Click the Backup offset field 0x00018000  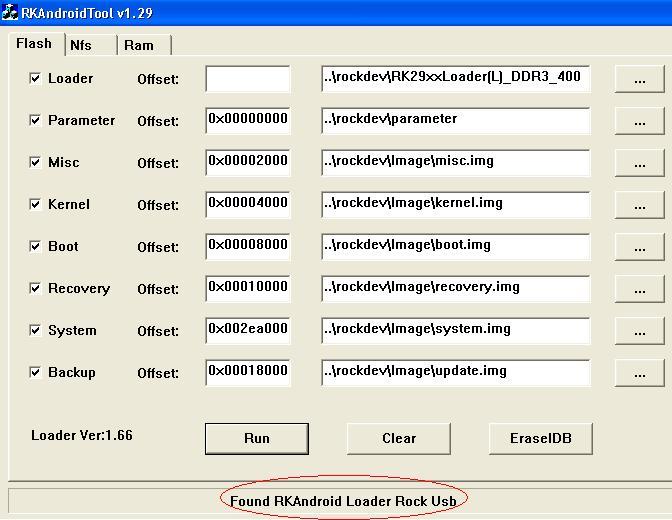(x=248, y=373)
